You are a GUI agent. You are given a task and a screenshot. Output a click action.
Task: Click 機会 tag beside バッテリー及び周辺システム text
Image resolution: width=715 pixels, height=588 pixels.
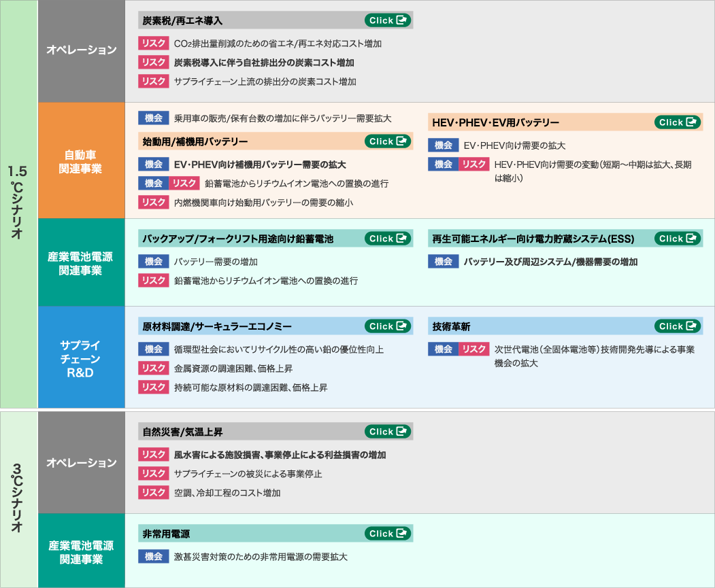point(444,262)
